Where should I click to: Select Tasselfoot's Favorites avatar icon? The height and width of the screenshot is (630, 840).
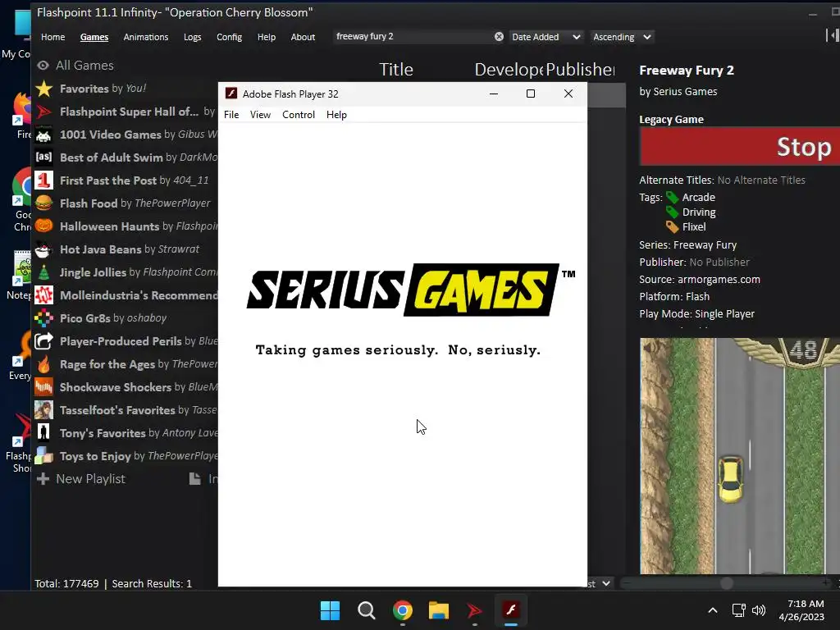[44, 410]
